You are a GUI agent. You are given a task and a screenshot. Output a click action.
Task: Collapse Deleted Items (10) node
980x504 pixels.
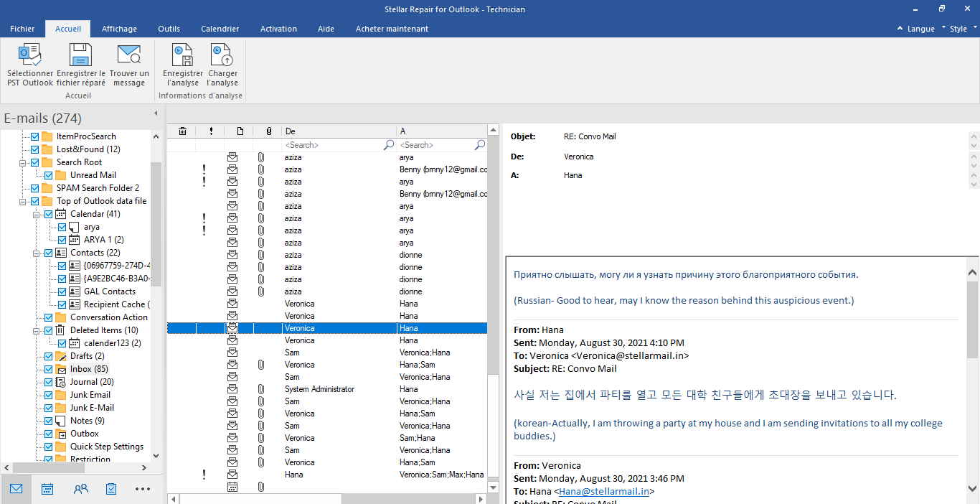click(x=37, y=330)
